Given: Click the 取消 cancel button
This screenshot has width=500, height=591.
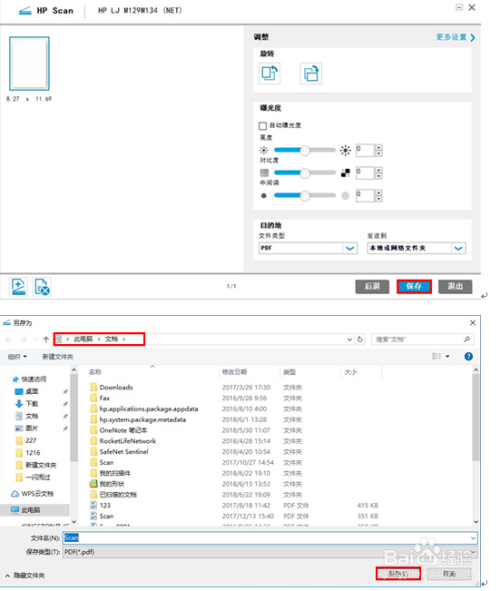Looking at the screenshot, I should tap(449, 574).
